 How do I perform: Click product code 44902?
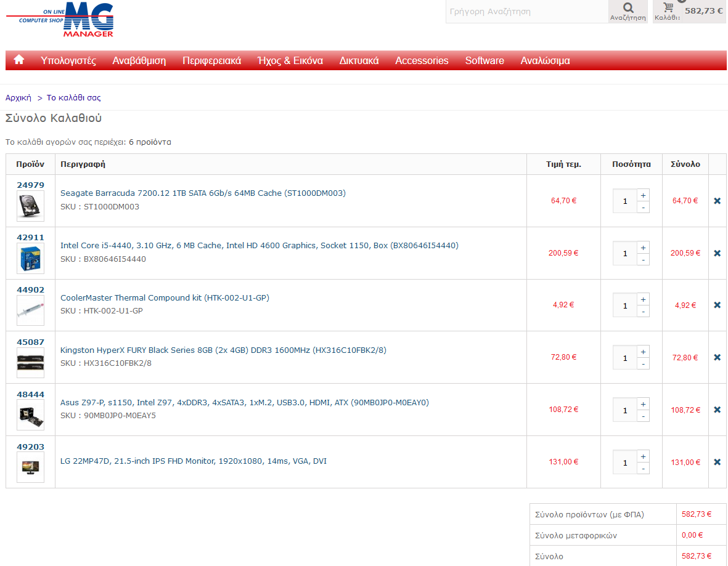pyautogui.click(x=31, y=290)
